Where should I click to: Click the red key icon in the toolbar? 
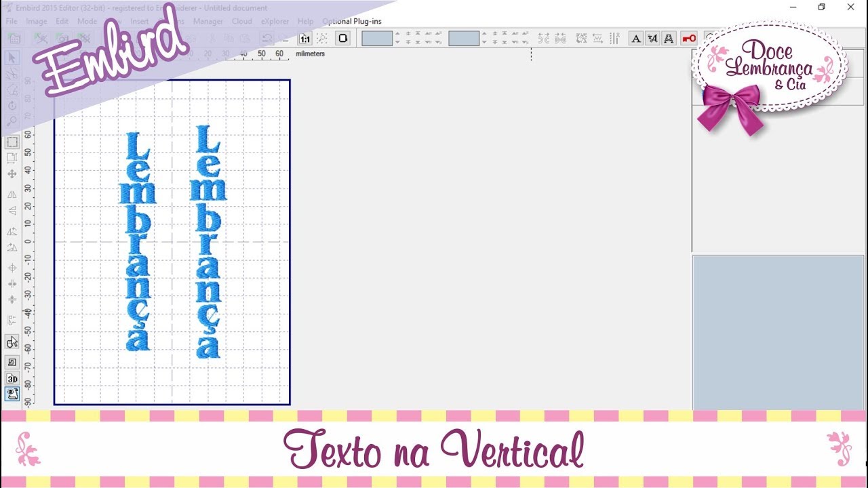[x=689, y=39]
